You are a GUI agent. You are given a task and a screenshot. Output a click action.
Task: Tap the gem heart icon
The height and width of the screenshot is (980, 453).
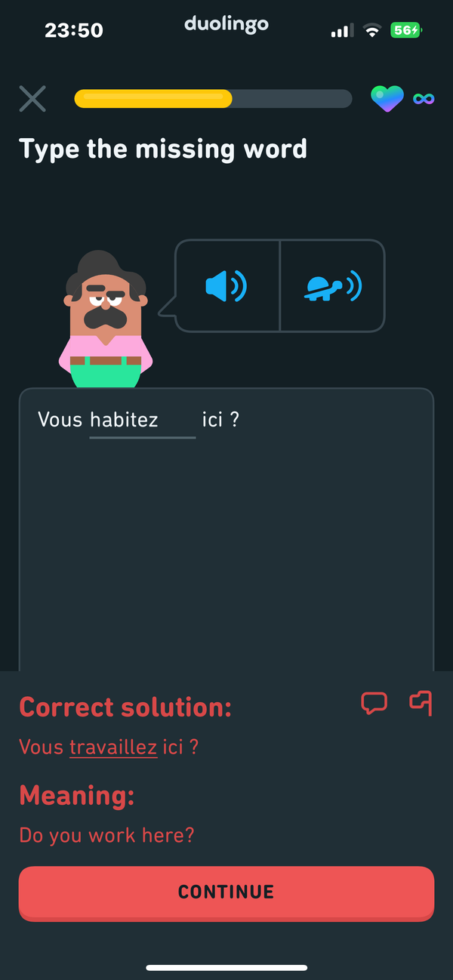[387, 99]
